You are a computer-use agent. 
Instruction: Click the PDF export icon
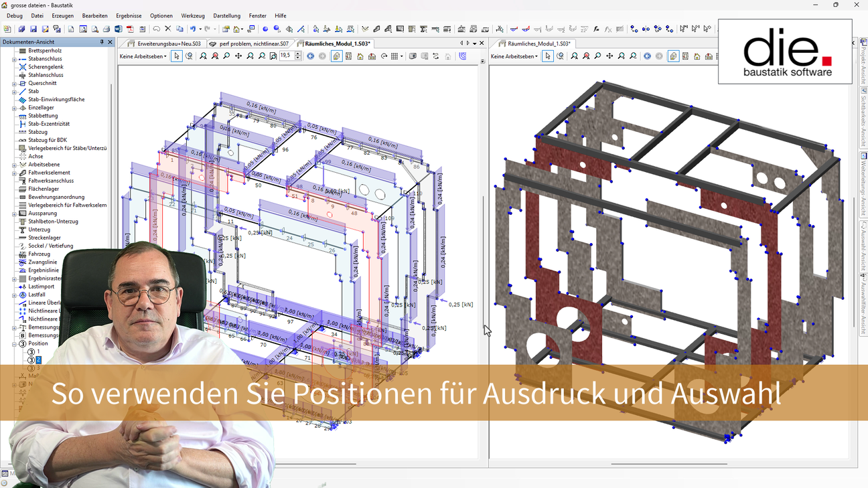point(130,29)
